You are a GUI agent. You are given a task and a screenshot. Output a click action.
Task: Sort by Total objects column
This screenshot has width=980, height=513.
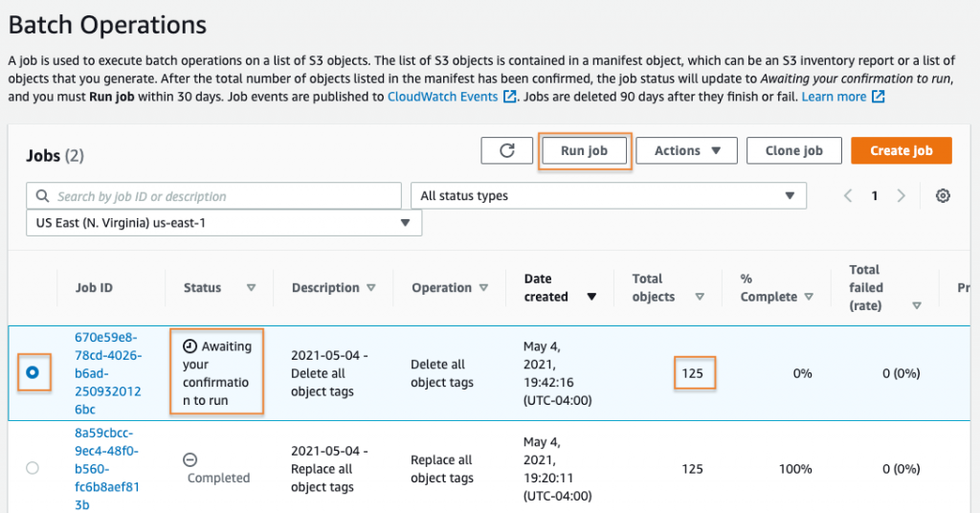(700, 297)
